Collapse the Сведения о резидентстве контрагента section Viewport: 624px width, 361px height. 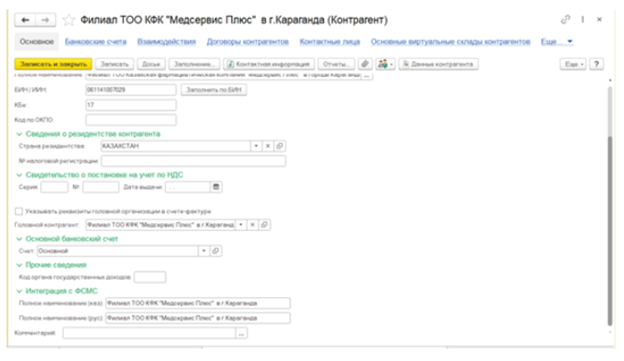[x=19, y=134]
